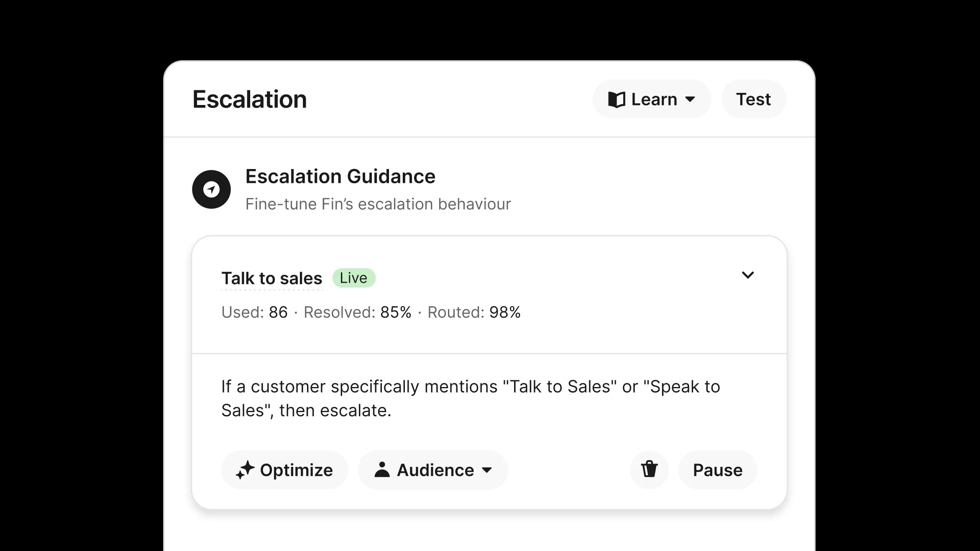Click the Test button
The image size is (980, 551).
pyautogui.click(x=753, y=99)
